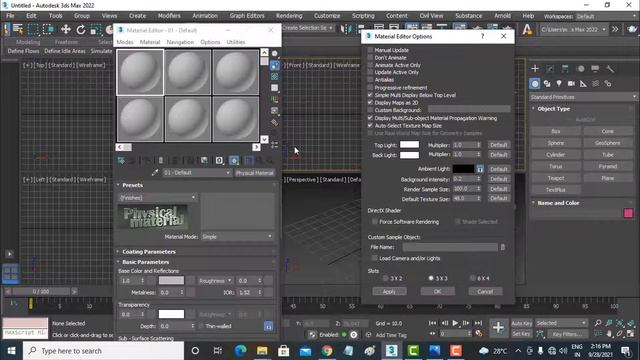
Task: Toggle Don't Animate checkbox
Action: [370, 58]
